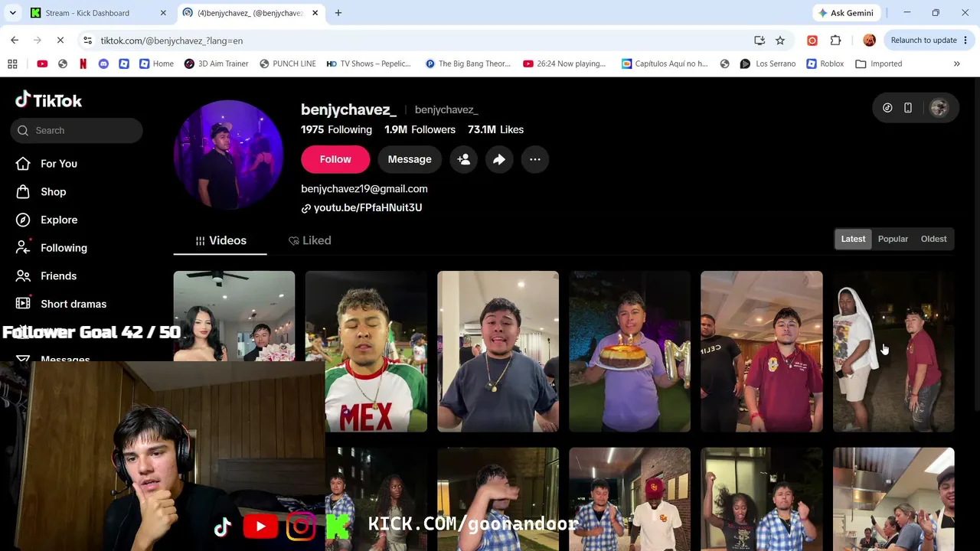
Task: Open the video with the MEX jersey
Action: click(366, 351)
